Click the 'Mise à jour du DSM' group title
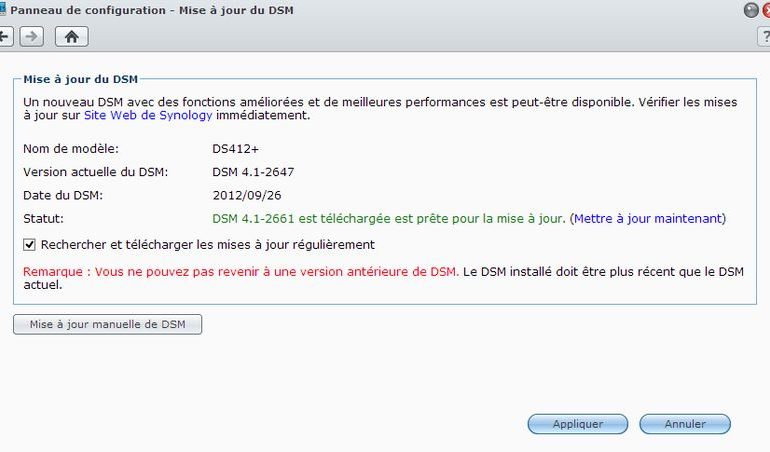The height and width of the screenshot is (452, 770). (x=81, y=79)
